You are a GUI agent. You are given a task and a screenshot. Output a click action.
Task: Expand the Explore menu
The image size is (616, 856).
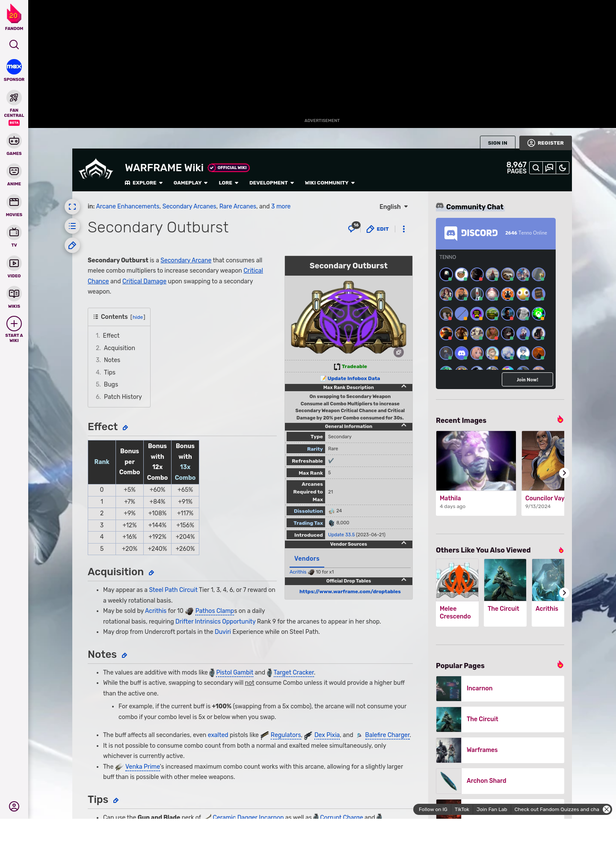point(144,183)
